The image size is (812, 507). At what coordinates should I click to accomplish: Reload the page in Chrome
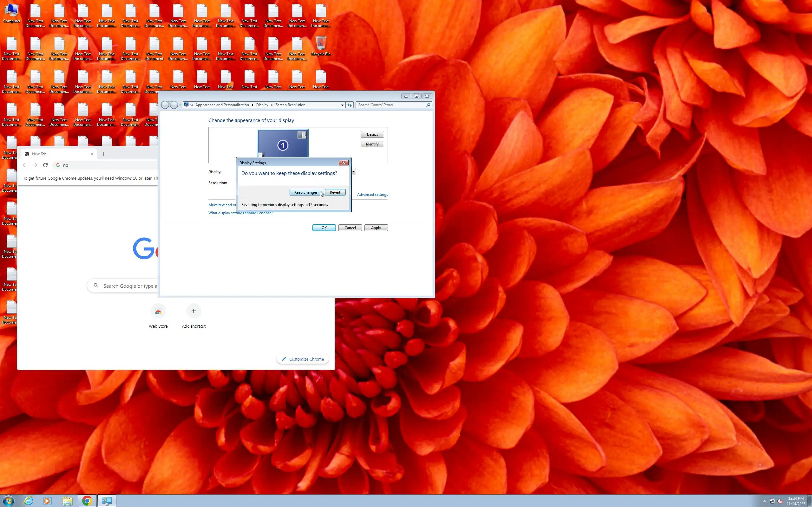tap(45, 165)
